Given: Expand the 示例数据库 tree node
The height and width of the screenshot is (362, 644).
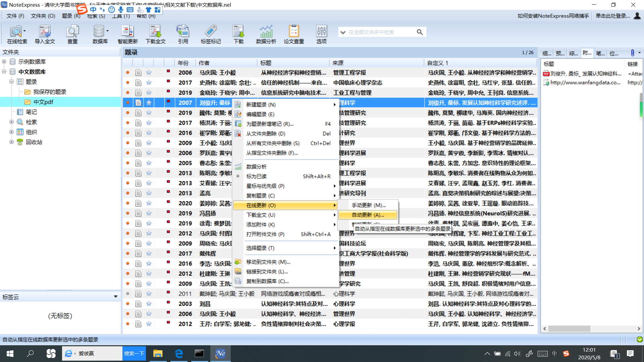Looking at the screenshot, I should (4, 61).
